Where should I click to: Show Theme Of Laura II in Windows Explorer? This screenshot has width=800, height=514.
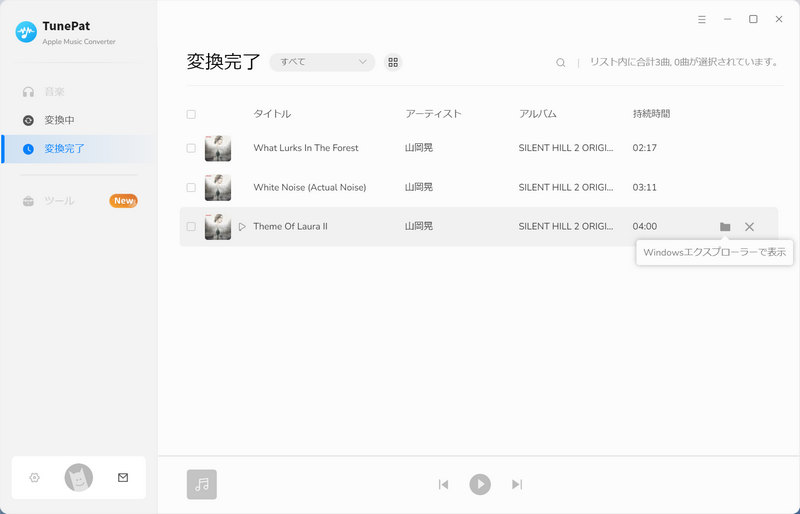click(x=725, y=227)
